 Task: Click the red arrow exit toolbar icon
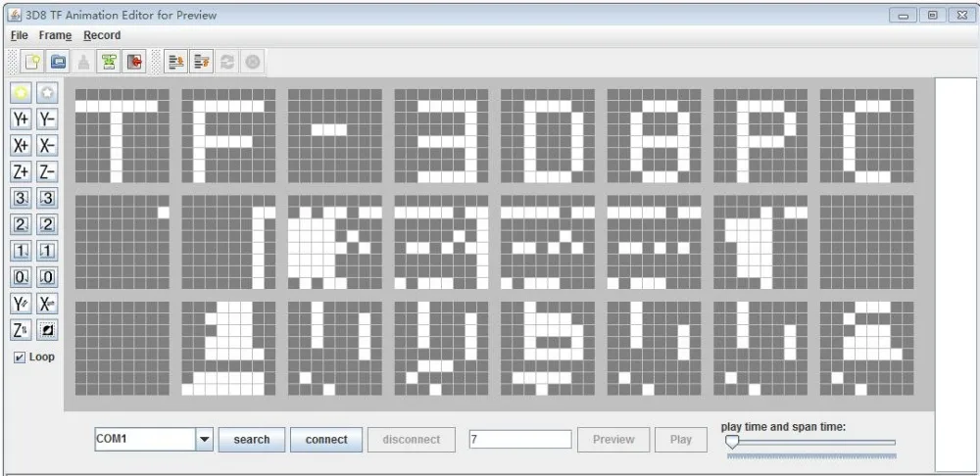[x=133, y=62]
